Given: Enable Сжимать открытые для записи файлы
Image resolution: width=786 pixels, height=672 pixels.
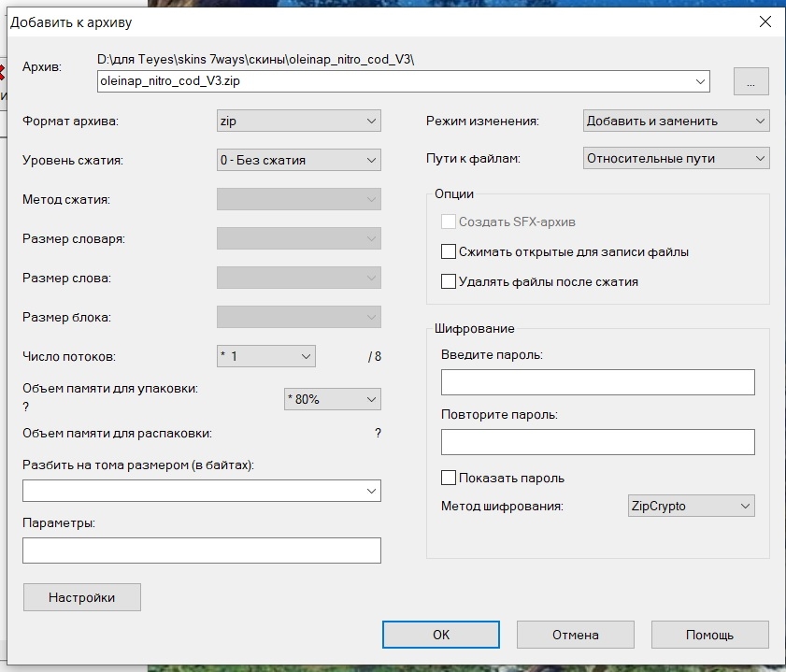Looking at the screenshot, I should pos(450,251).
